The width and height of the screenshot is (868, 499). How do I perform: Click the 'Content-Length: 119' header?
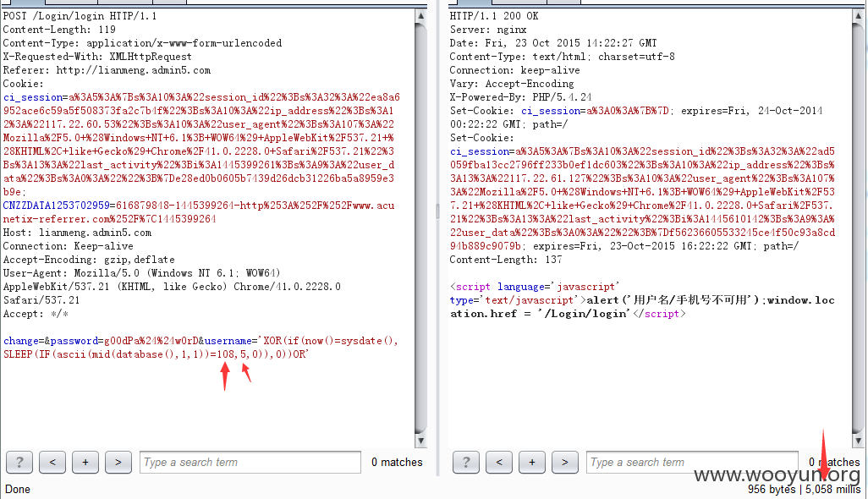[59, 30]
